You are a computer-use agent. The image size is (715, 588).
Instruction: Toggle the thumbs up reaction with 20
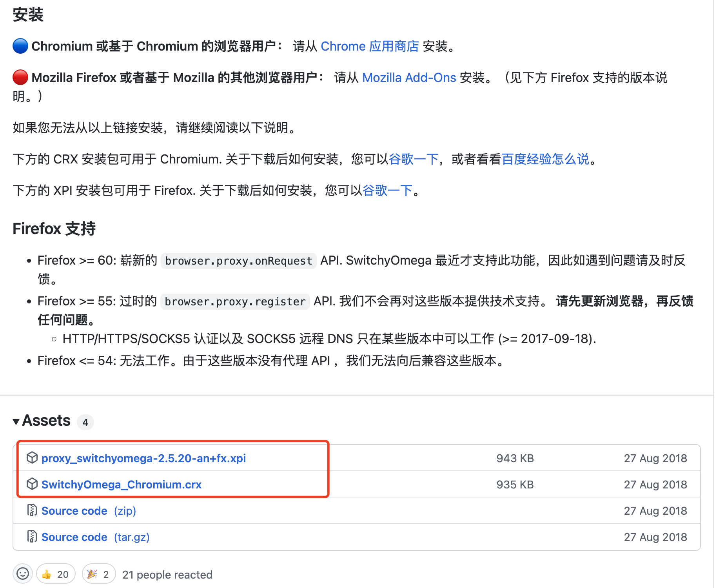pos(55,574)
